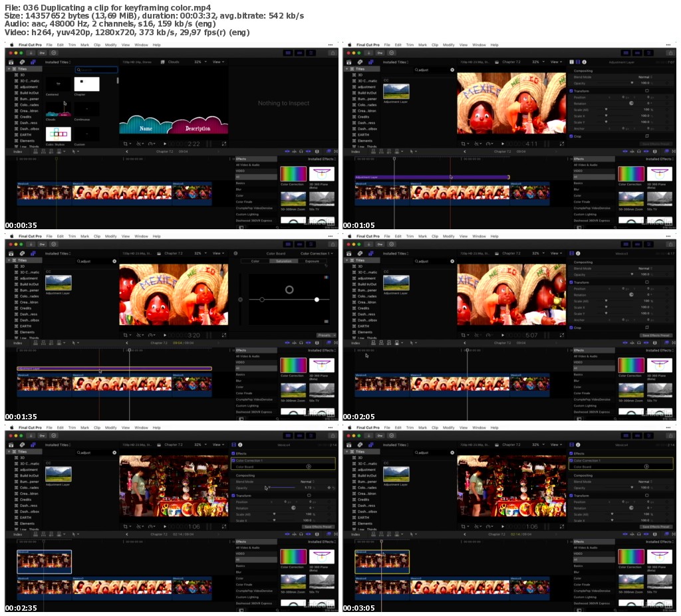
Task: Toggle Crop checkbox in the 00:01:05 inspector
Action: pos(571,136)
